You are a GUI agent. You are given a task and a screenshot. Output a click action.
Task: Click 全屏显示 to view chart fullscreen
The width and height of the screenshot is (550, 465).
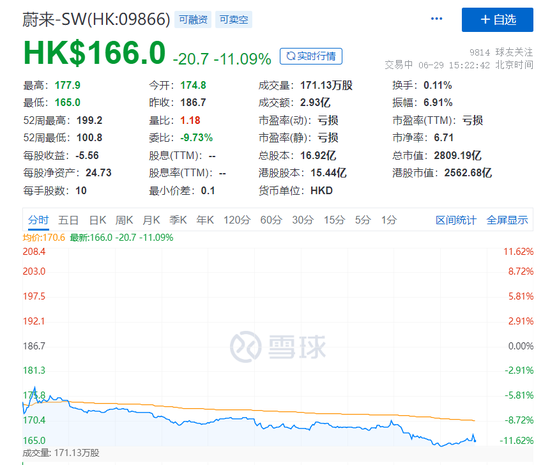pyautogui.click(x=507, y=220)
